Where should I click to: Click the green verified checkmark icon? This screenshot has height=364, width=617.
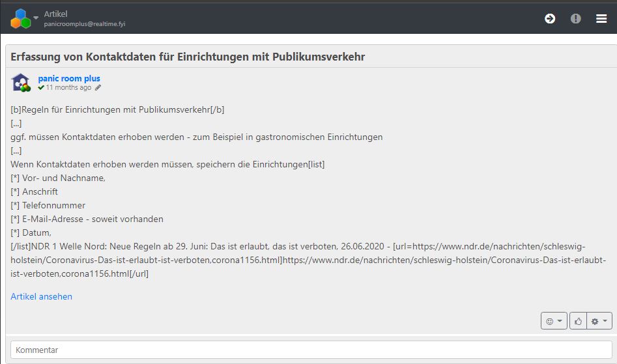pos(41,87)
